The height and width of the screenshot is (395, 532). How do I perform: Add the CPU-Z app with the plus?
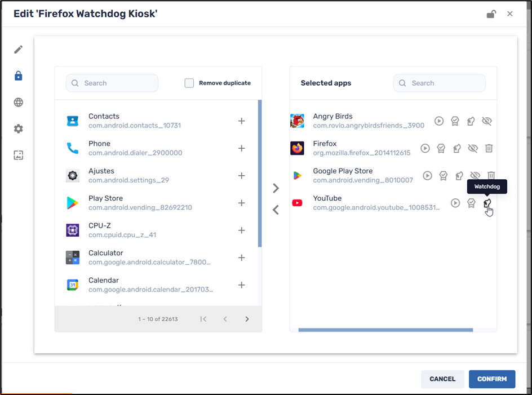[241, 230]
